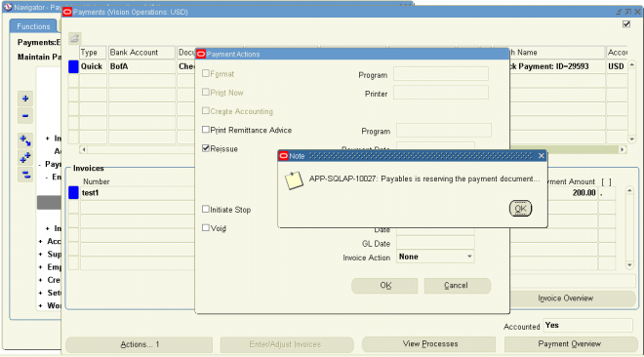644x357 pixels.
Task: Click the Oracle icon on Note title bar
Action: point(283,156)
